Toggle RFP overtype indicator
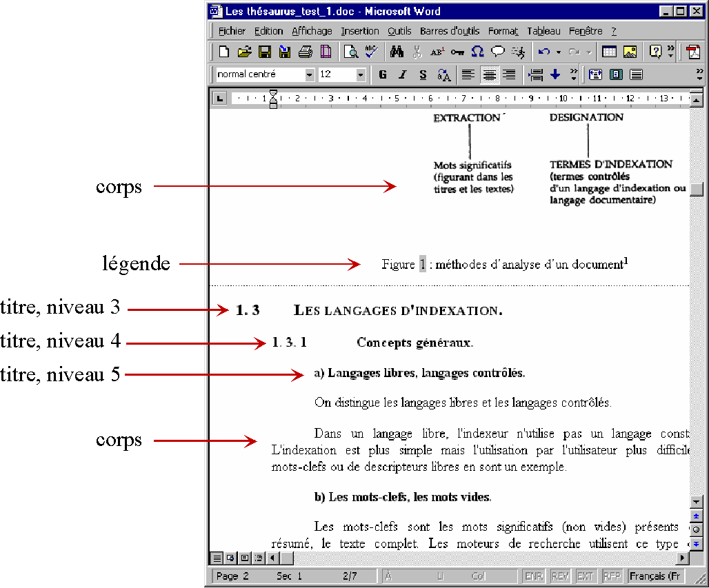The image size is (709, 588). 612,576
